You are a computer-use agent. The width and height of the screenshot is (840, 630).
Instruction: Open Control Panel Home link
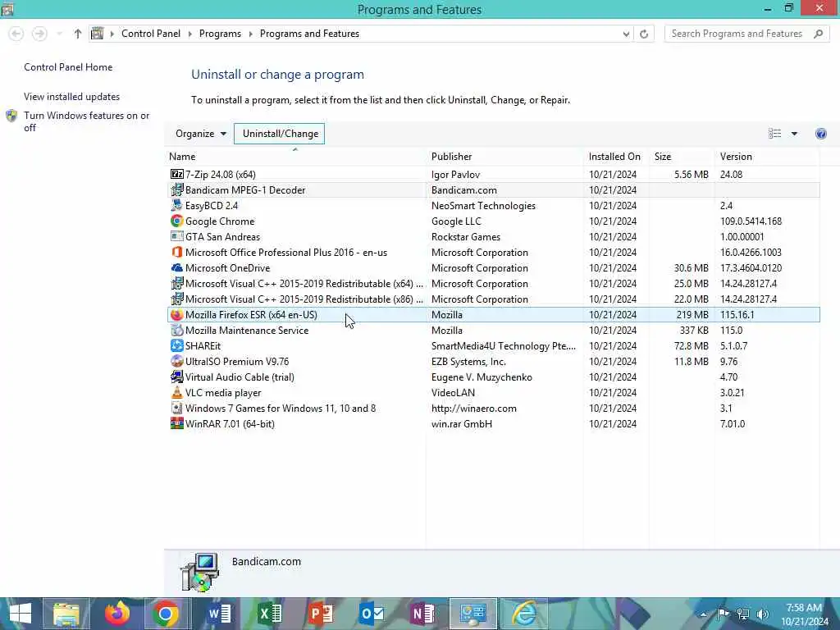(68, 67)
